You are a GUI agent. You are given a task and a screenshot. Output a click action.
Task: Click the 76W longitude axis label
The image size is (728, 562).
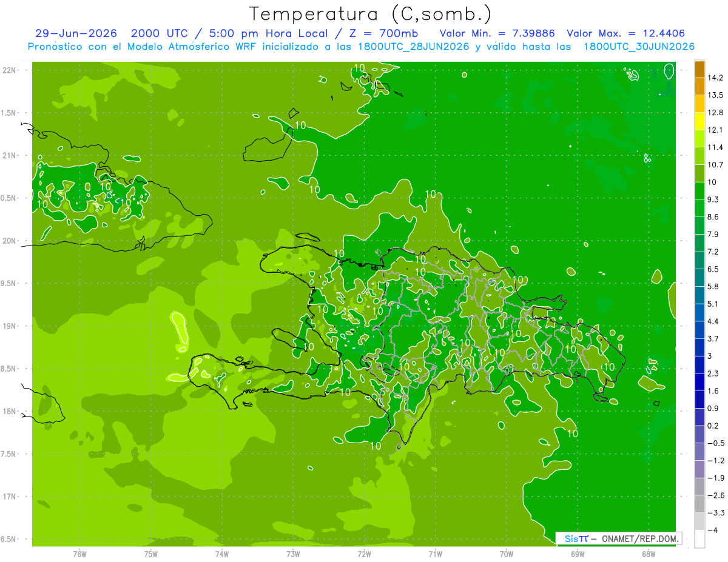[x=79, y=554]
